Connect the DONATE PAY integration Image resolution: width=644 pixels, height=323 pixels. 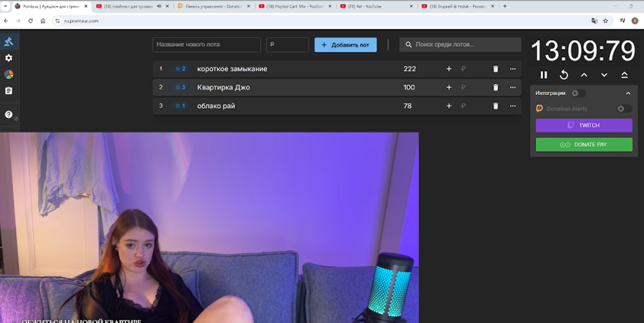[x=584, y=145]
